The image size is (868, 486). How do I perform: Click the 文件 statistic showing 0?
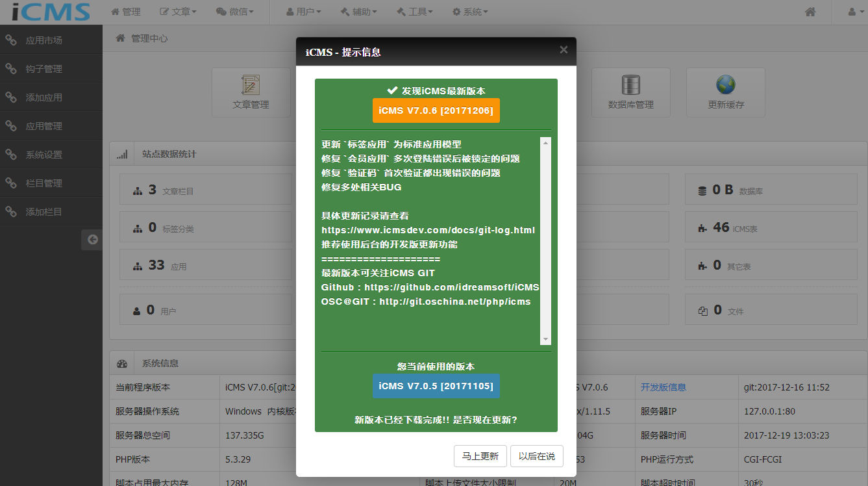(771, 310)
